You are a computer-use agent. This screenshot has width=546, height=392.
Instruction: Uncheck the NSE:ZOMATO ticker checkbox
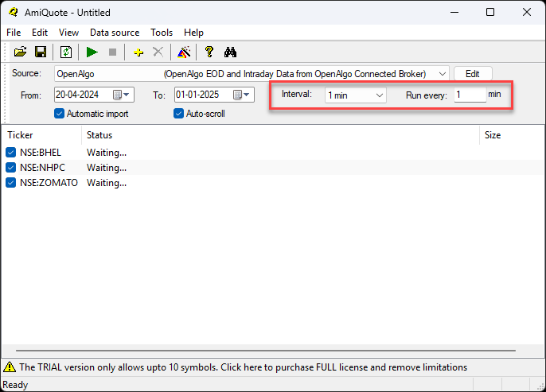click(11, 183)
